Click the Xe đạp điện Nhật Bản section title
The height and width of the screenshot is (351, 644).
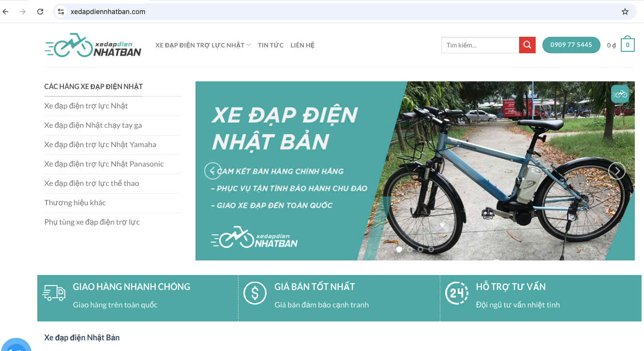pyautogui.click(x=82, y=337)
